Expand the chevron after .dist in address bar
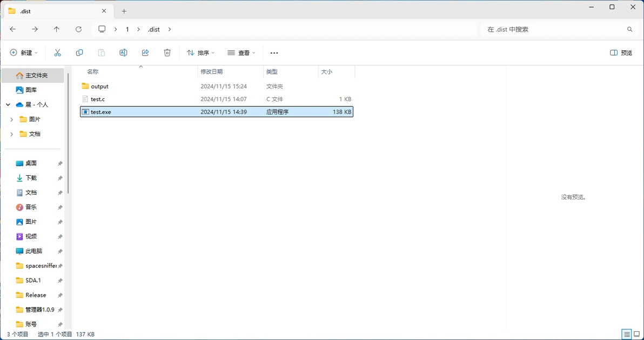The image size is (644, 340). point(170,29)
